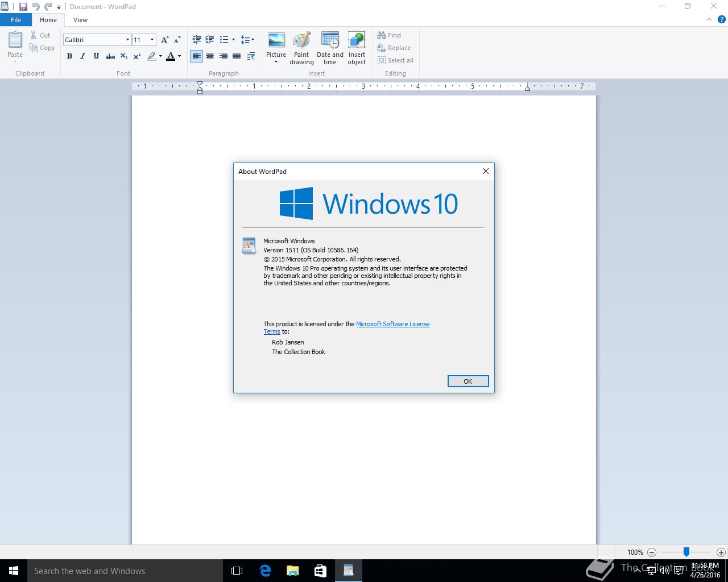Toggle Superscript formatting
Viewport: 728px width, 582px height.
[x=137, y=56]
